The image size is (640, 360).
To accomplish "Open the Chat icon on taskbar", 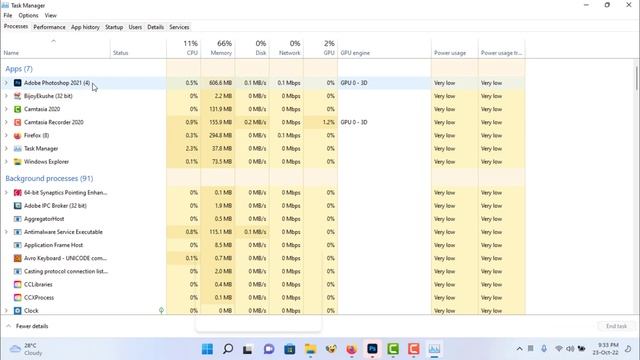I will pos(269,349).
